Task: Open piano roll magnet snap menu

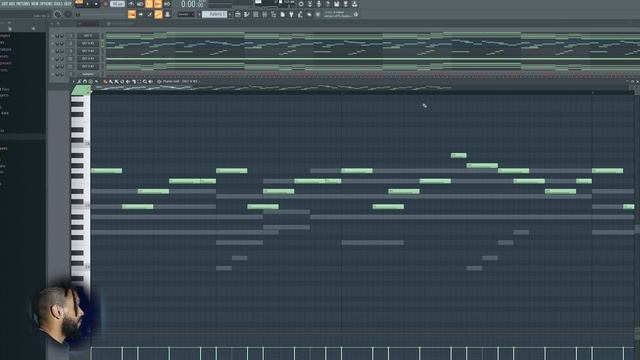Action: point(85,82)
